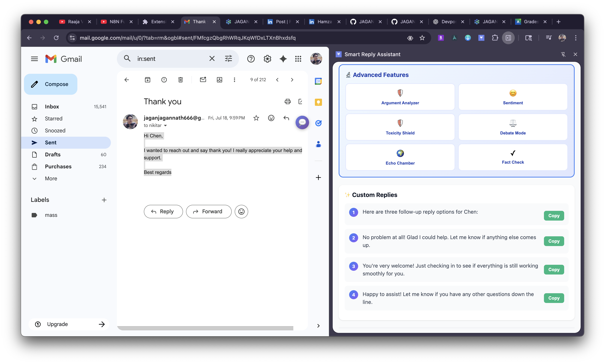Star this message from jaganjagannath666

coord(256,118)
